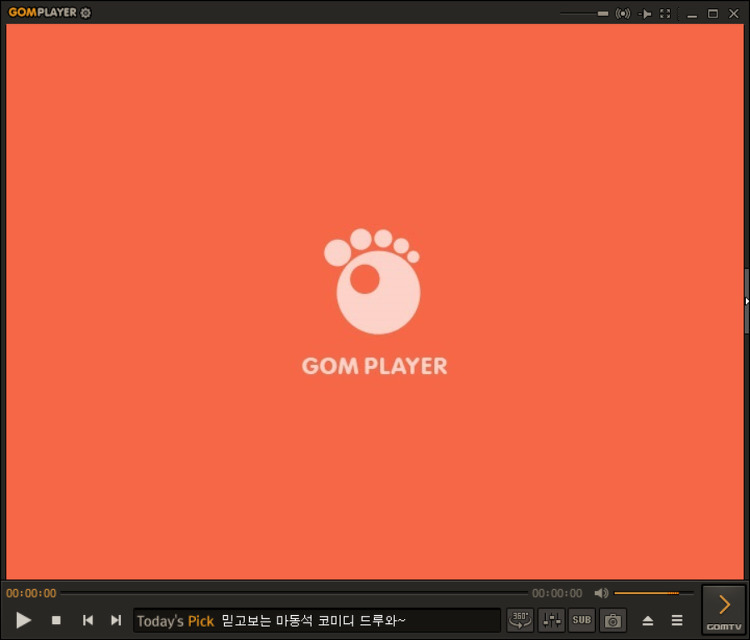The image size is (750, 640).
Task: Click the GOM Player paw logo in video area
Action: pos(372,281)
